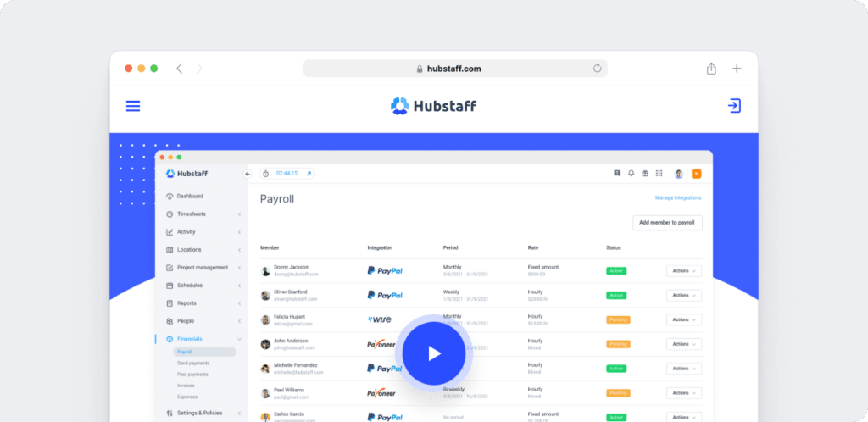Collapse sidebar with the left arrow icon
This screenshot has height=422, width=868.
(248, 174)
